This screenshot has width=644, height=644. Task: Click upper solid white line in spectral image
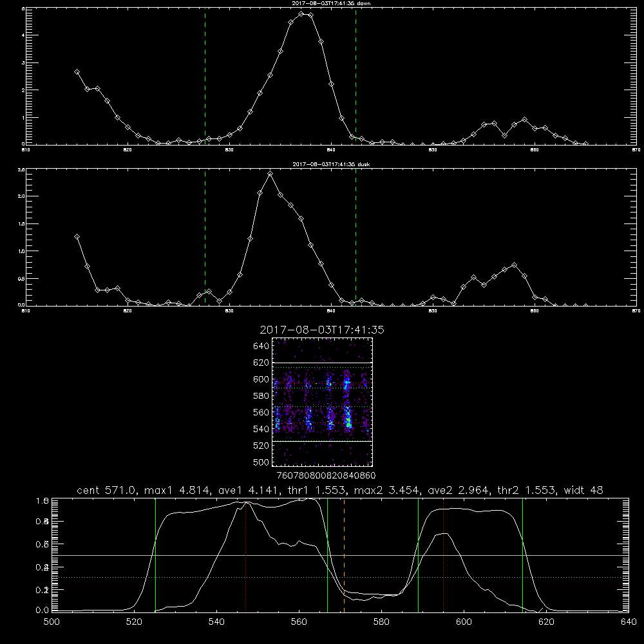point(323,363)
